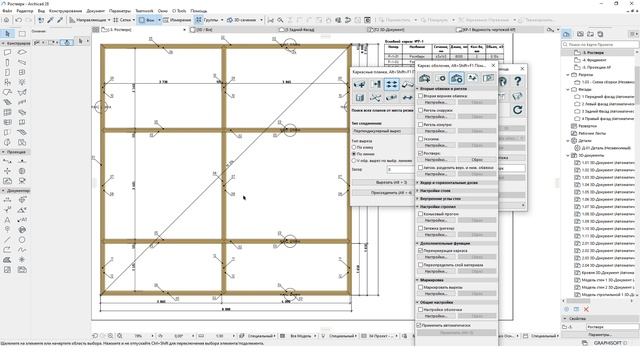Open the Направляющие dropdown arrow
The image size is (640, 360).
click(x=109, y=20)
